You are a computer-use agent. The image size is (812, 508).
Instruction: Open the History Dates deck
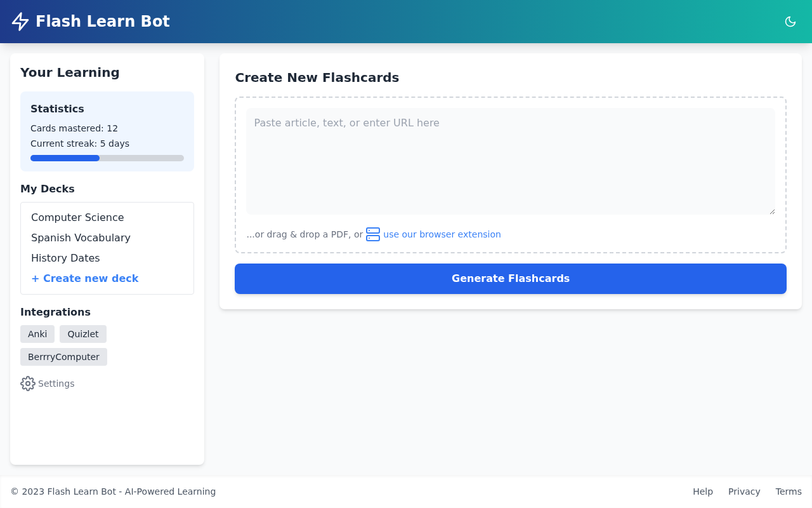[x=65, y=258]
